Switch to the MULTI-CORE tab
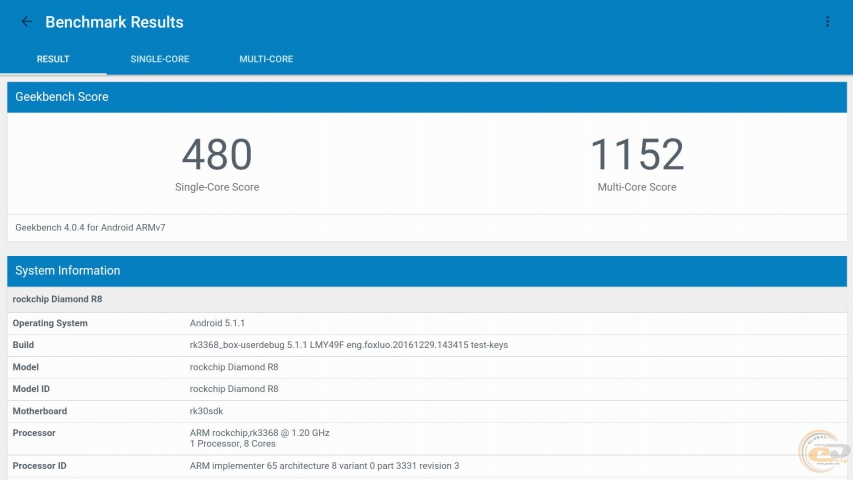This screenshot has height=480, width=853. [x=266, y=59]
